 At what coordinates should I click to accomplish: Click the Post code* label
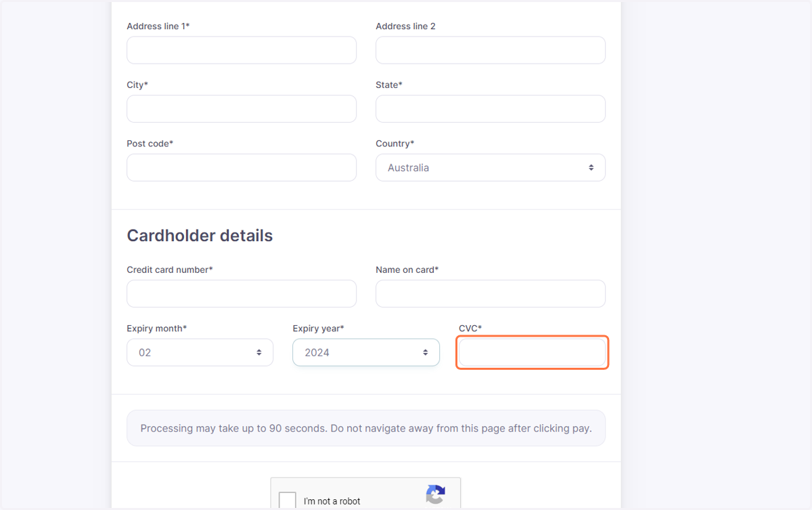pyautogui.click(x=150, y=144)
